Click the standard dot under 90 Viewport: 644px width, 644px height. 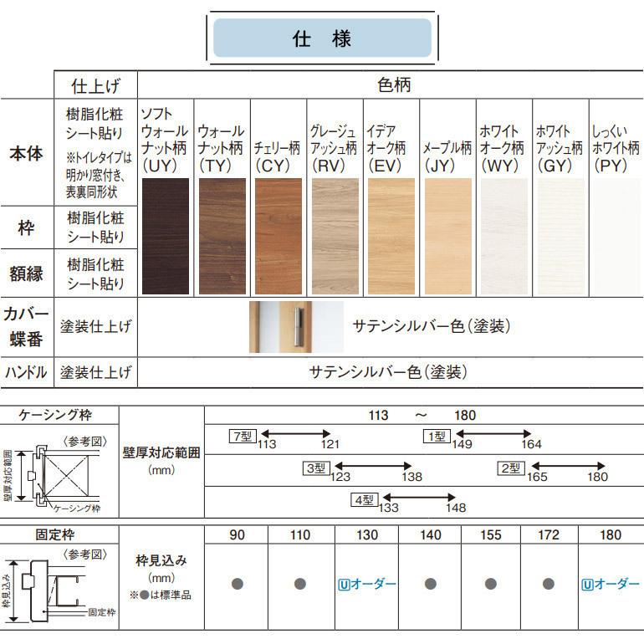point(237,584)
